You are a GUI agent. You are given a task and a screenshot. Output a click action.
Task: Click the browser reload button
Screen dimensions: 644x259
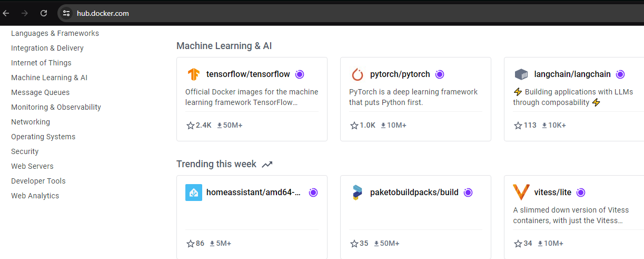[x=44, y=13]
